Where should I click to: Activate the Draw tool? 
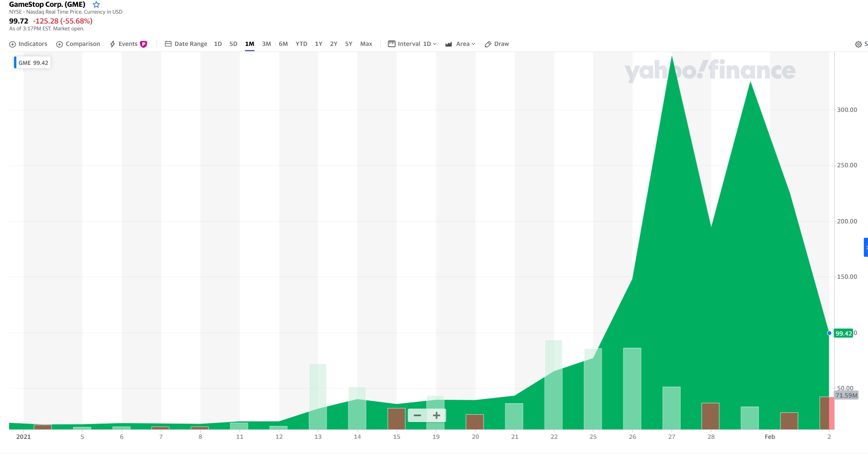497,44
